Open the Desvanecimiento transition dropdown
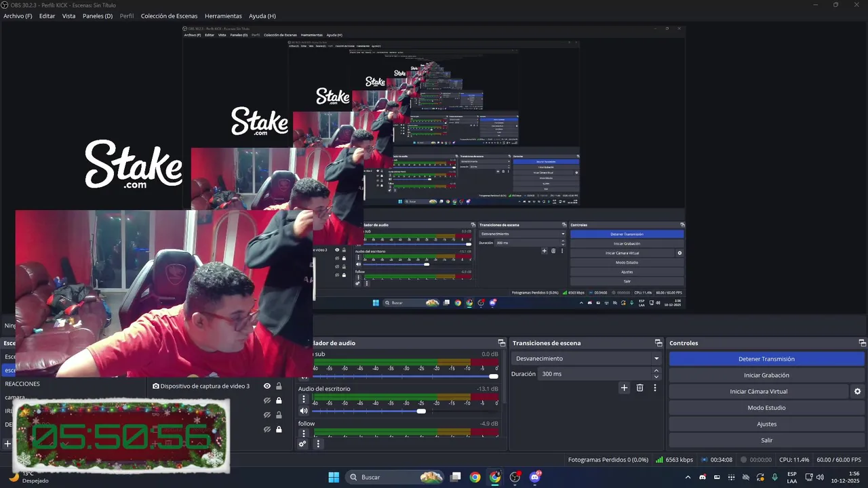 587,359
